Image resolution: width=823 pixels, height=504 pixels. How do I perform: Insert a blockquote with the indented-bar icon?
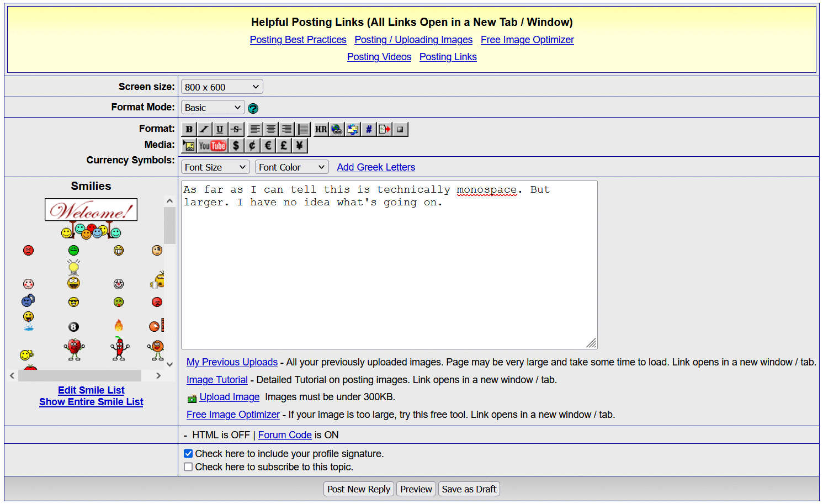click(x=303, y=129)
